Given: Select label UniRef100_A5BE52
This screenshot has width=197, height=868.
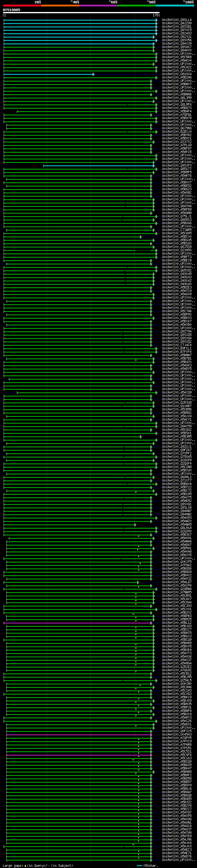Looking at the screenshot, I should (x=177, y=186).
